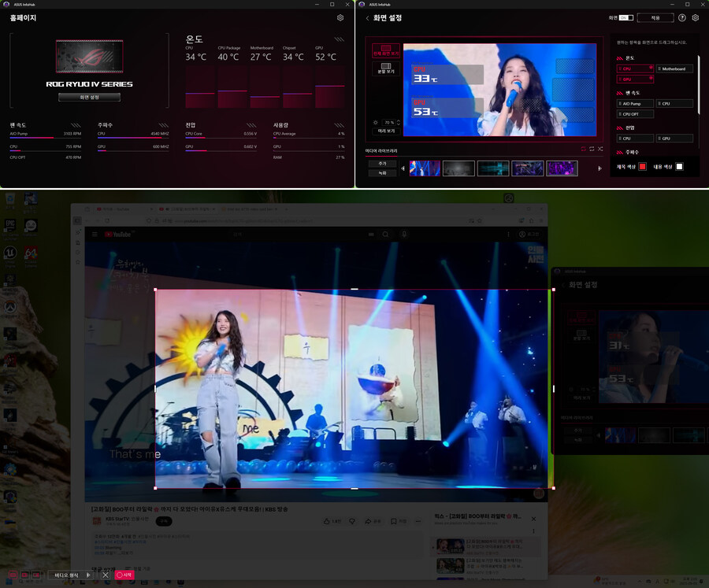Close the screen recording toolbar with X
This screenshot has height=588, width=709.
pos(106,575)
